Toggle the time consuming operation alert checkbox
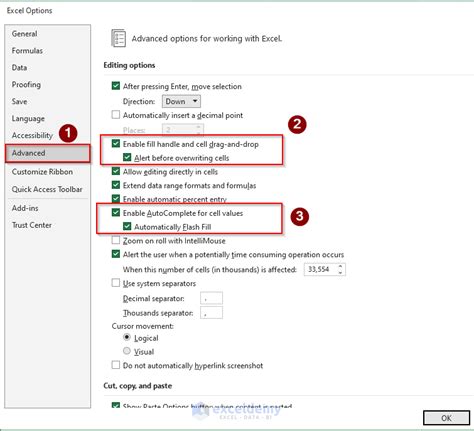Image resolution: width=474 pixels, height=431 pixels. click(116, 254)
